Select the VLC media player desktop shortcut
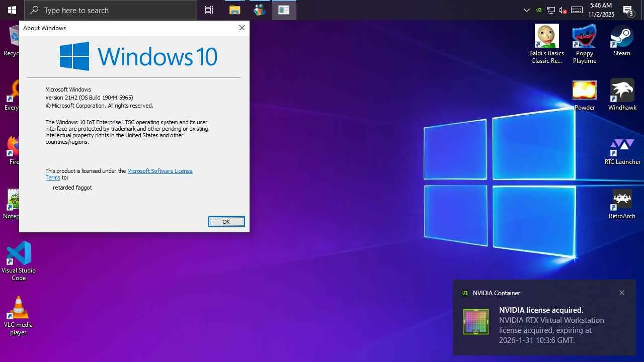The width and height of the screenshot is (644, 362). click(x=19, y=316)
